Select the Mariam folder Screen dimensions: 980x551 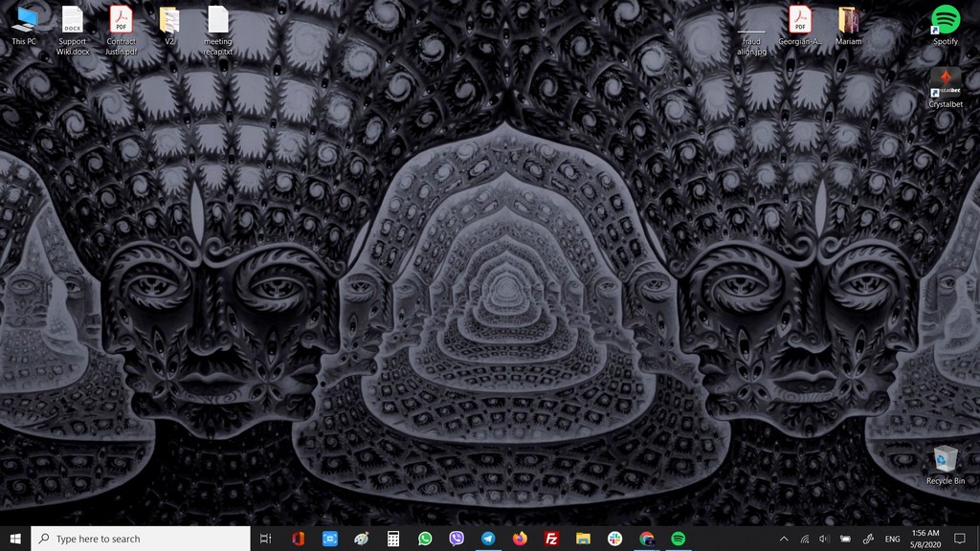click(x=849, y=26)
